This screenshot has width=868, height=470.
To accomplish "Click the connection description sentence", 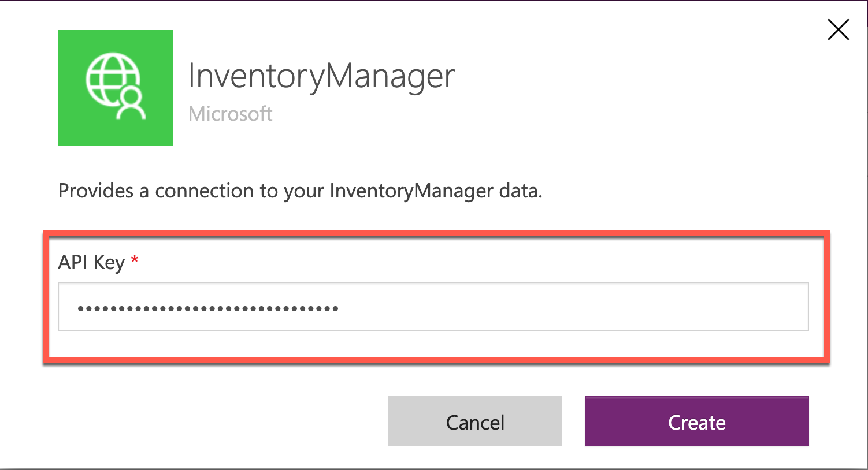I will click(299, 191).
